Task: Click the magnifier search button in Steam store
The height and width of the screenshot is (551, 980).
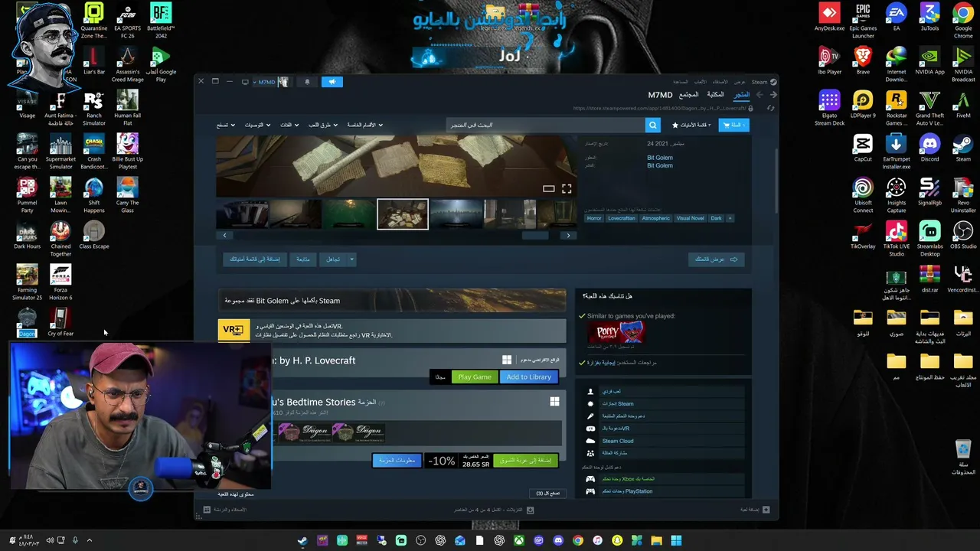Action: pos(653,125)
